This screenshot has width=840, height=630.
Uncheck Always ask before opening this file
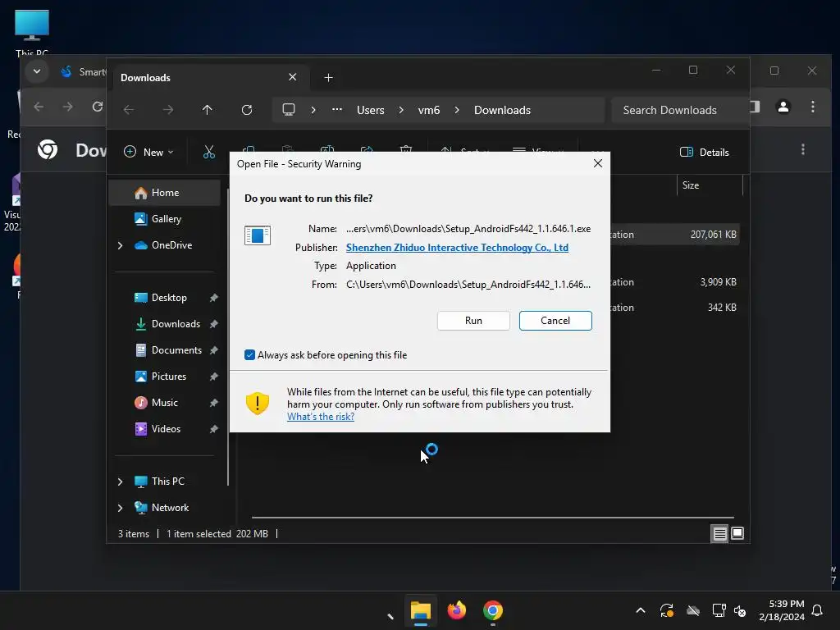(249, 354)
